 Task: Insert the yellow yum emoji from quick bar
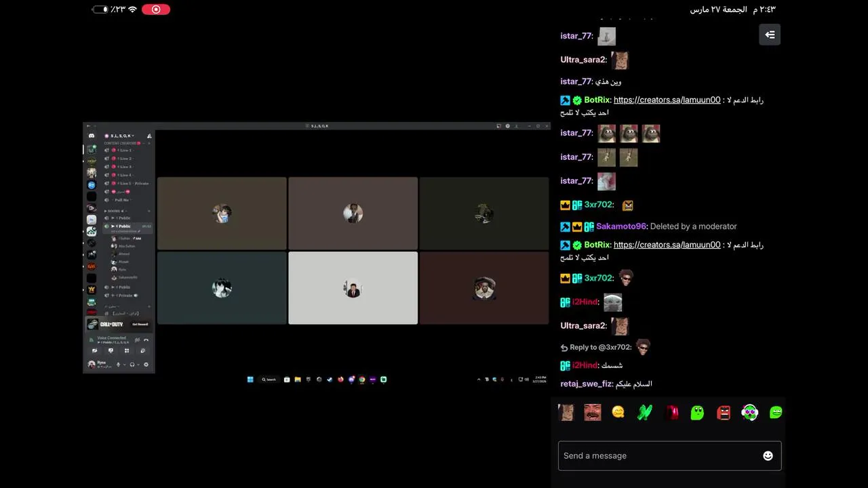pyautogui.click(x=618, y=412)
